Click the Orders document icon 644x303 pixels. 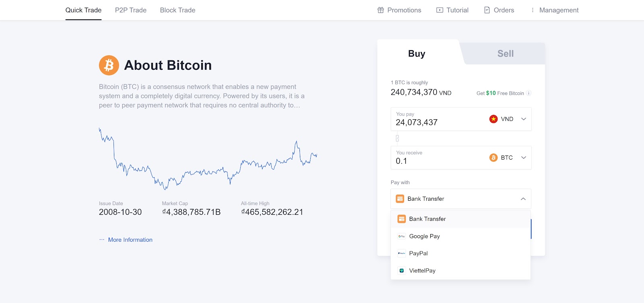tap(487, 10)
